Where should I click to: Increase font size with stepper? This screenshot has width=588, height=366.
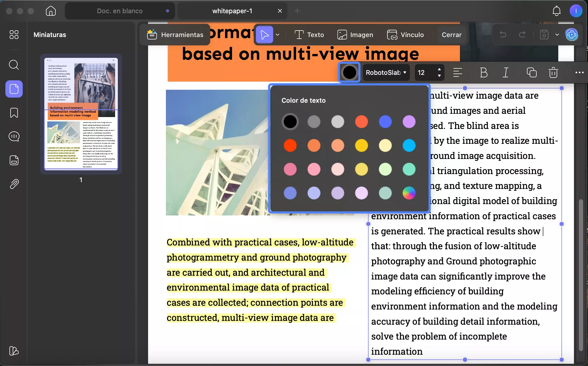(439, 69)
